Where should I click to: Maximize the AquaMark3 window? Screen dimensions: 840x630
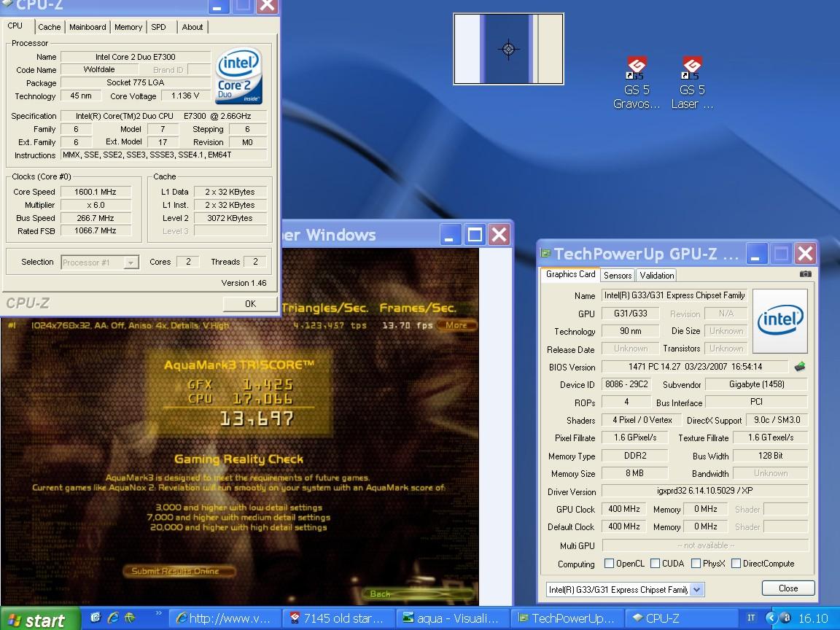[475, 235]
